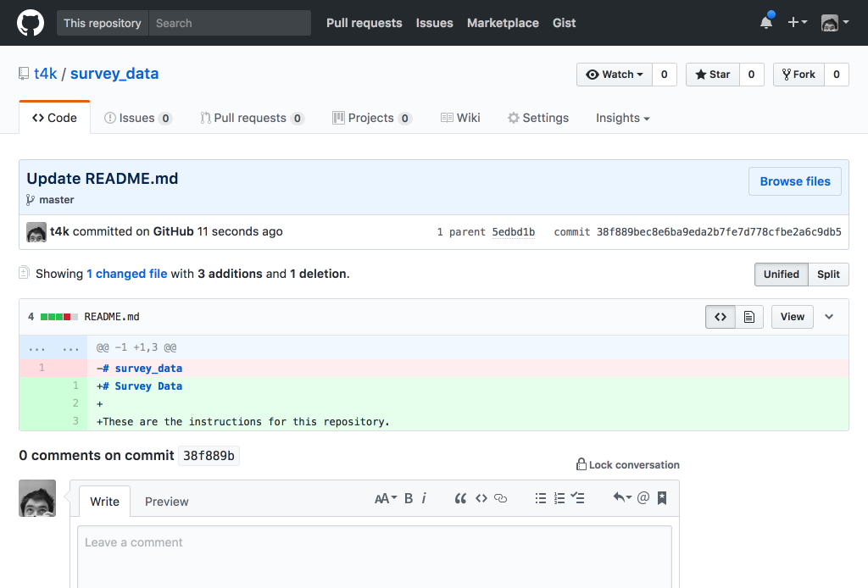Insert code with the toolbar icon
868x588 pixels.
(x=481, y=498)
